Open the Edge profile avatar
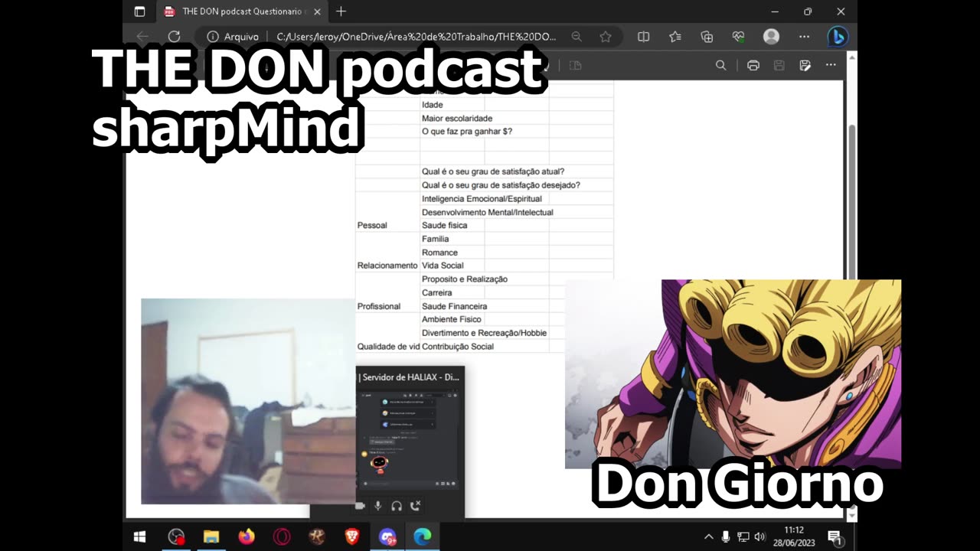 (x=771, y=36)
